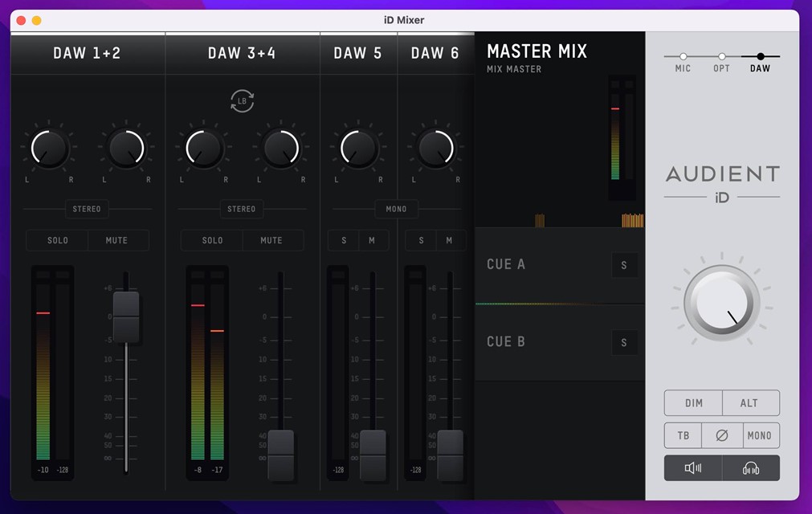Click the DAW 5 channel name

tap(358, 53)
